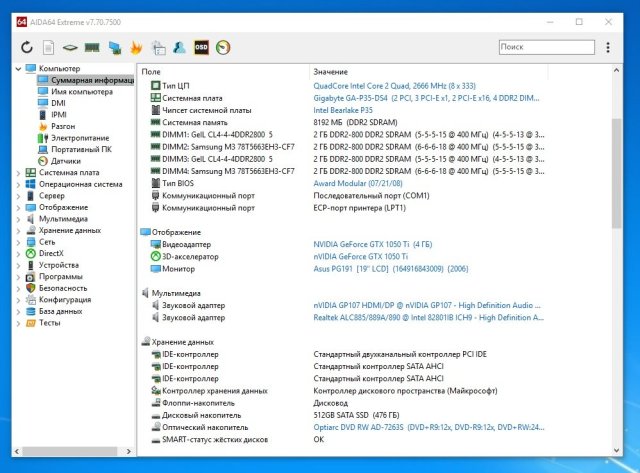The image size is (640, 473).
Task: Click the Отображение section heading icon
Action: 145,232
